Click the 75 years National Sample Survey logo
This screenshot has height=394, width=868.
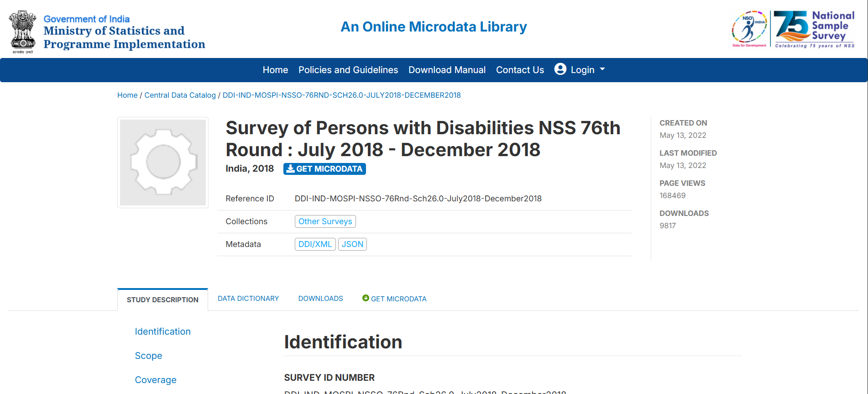point(814,29)
